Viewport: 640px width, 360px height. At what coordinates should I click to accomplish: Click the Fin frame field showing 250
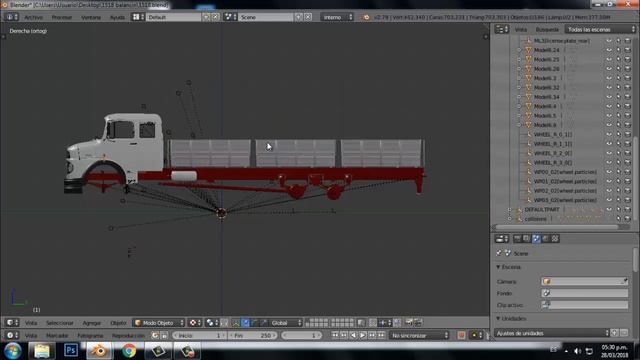pyautogui.click(x=252, y=336)
